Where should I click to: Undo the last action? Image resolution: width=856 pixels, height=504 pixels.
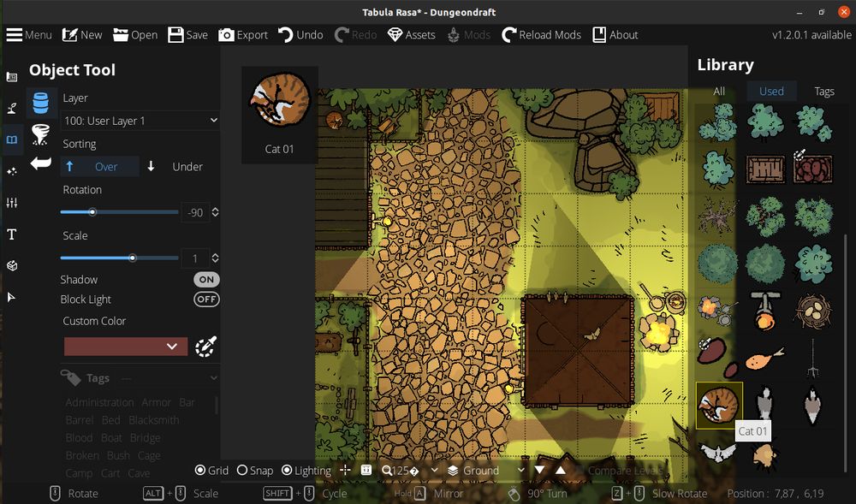point(300,35)
